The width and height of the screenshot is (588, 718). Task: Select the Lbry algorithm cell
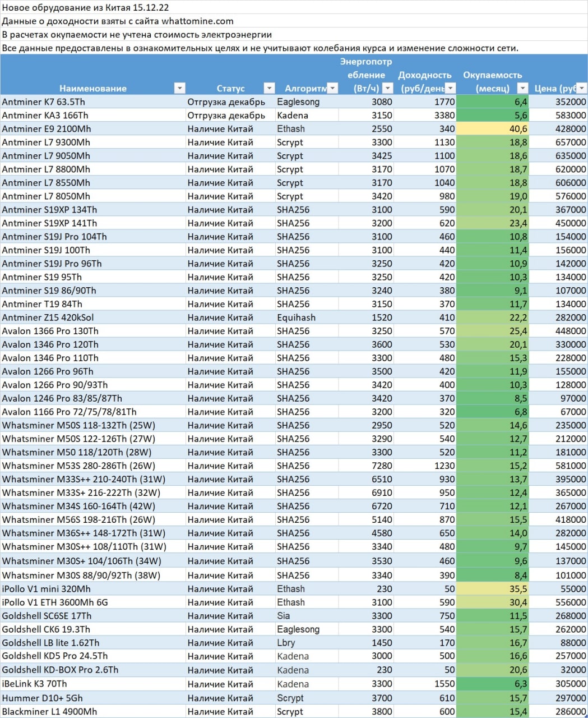click(307, 642)
